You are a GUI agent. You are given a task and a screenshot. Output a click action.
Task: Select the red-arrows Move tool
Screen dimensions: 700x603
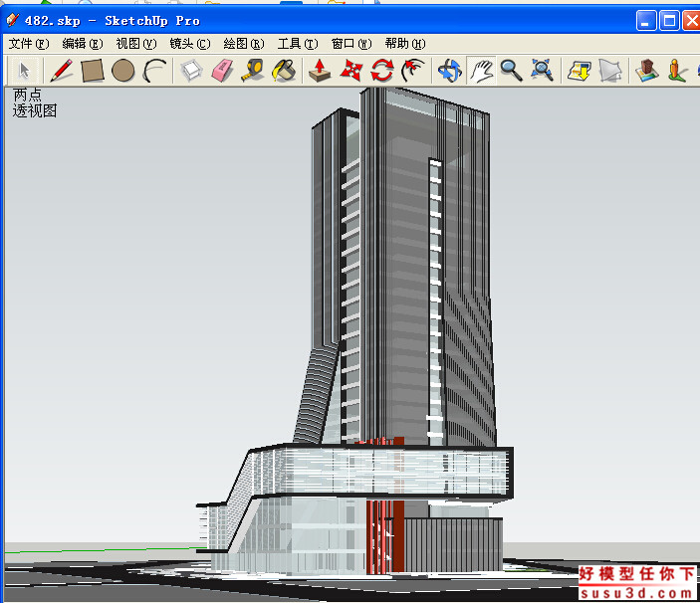(351, 71)
